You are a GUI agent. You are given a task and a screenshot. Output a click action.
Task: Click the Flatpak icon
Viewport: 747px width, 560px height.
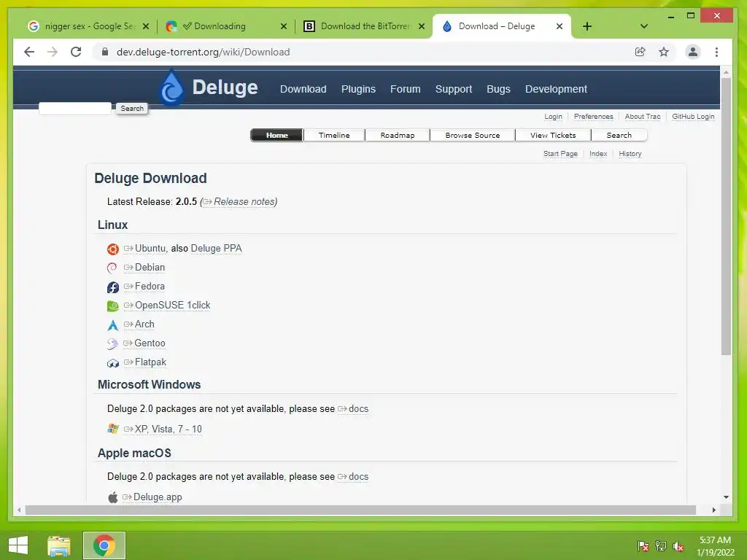tap(113, 363)
